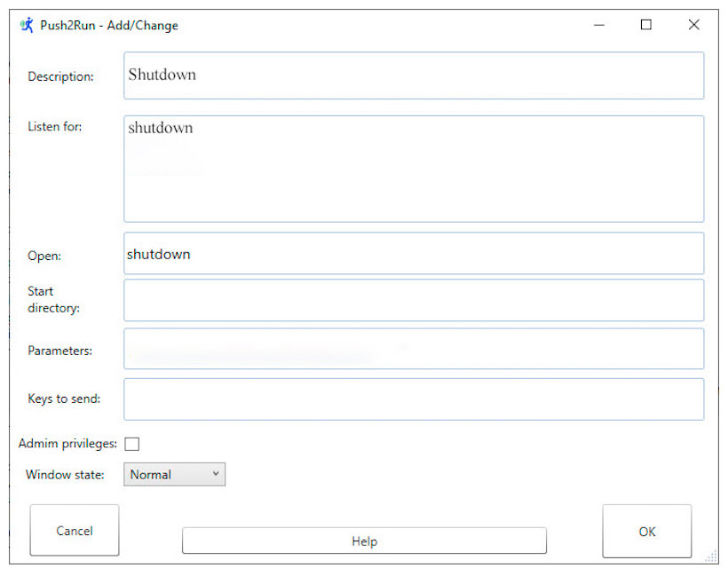Focus the Keys to send field
Image resolution: width=728 pixels, height=576 pixels.
click(414, 399)
